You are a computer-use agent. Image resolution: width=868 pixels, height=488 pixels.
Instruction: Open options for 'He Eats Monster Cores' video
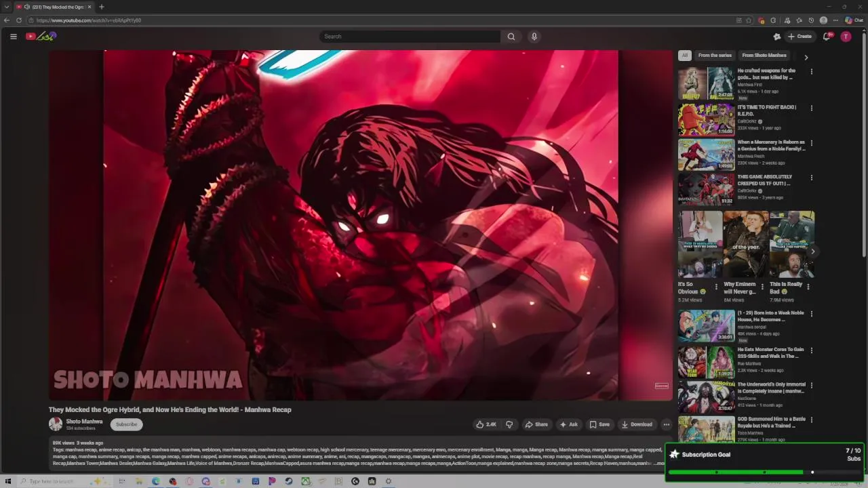[811, 350]
